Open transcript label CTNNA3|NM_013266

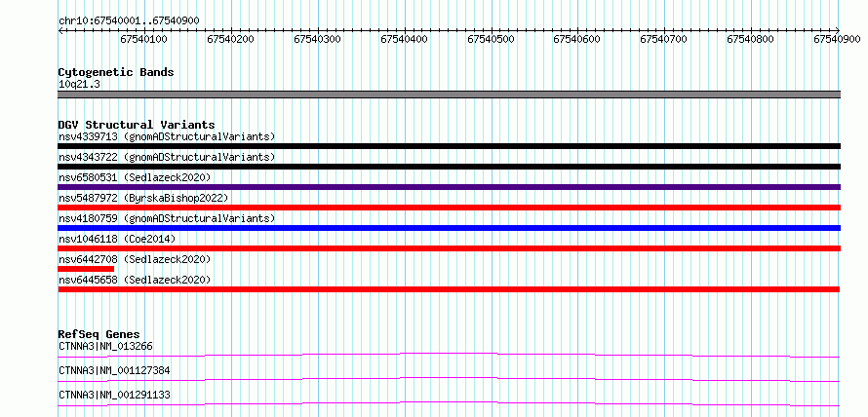tap(105, 347)
